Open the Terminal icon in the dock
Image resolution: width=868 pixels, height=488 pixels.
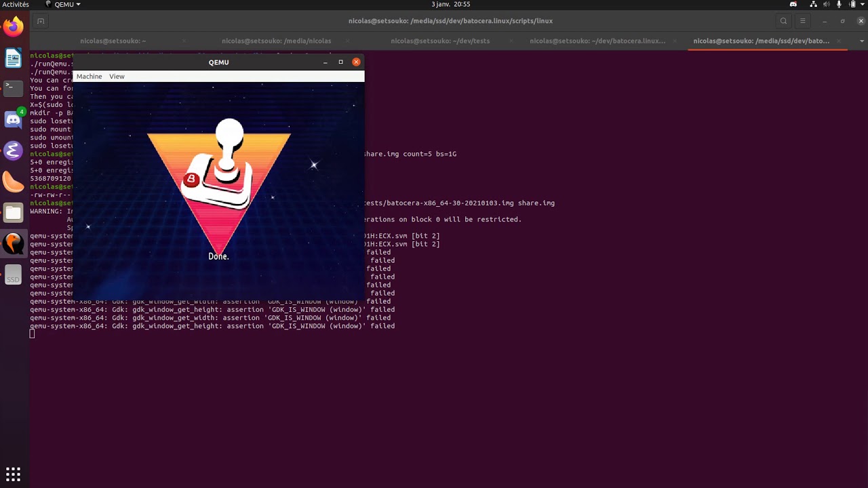pos(14,87)
